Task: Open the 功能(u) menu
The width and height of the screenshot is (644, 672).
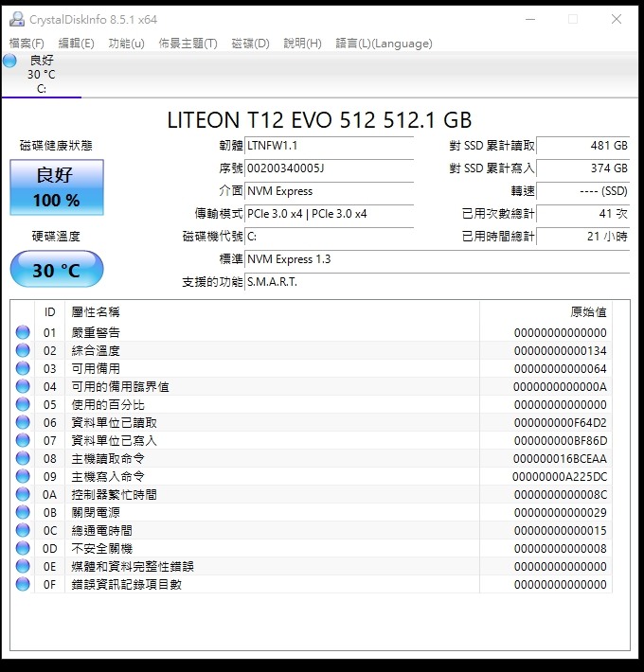Action: coord(127,44)
